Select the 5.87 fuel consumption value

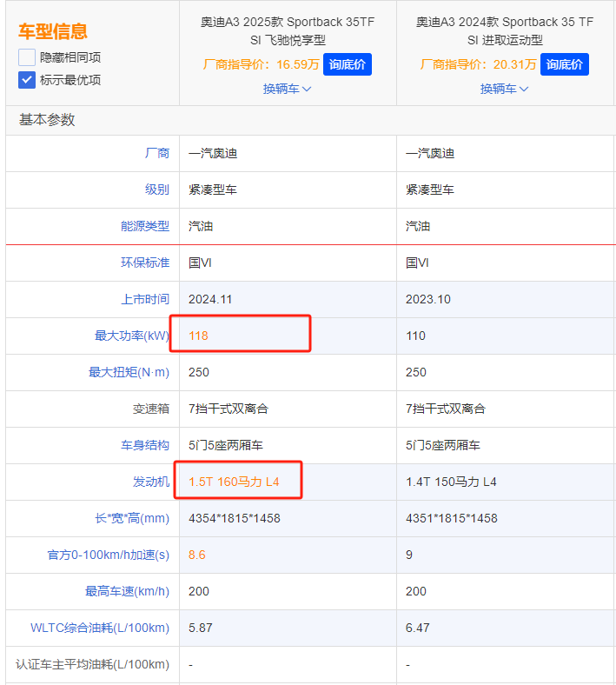pos(201,628)
